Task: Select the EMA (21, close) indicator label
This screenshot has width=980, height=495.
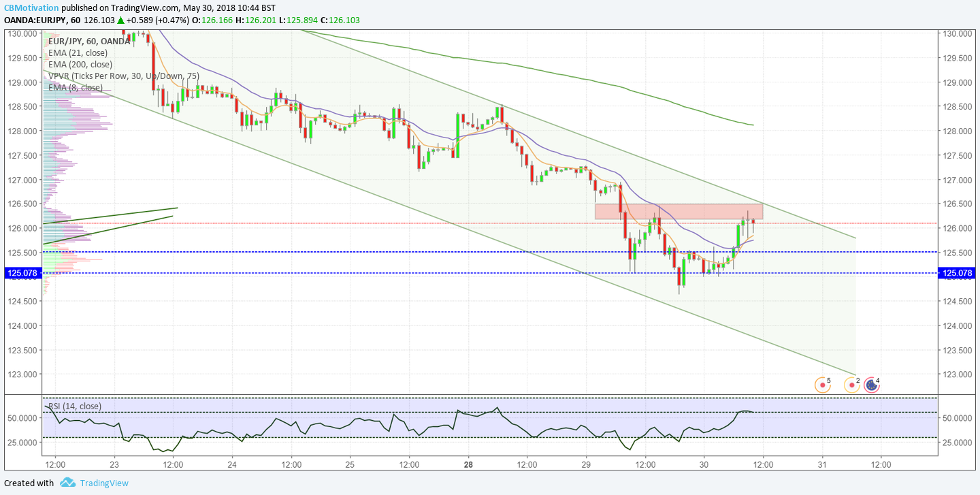Action: (x=78, y=52)
